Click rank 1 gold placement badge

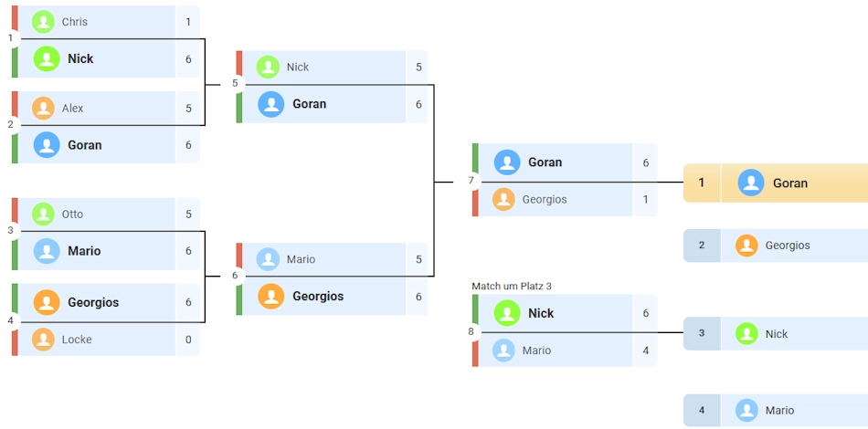(702, 183)
